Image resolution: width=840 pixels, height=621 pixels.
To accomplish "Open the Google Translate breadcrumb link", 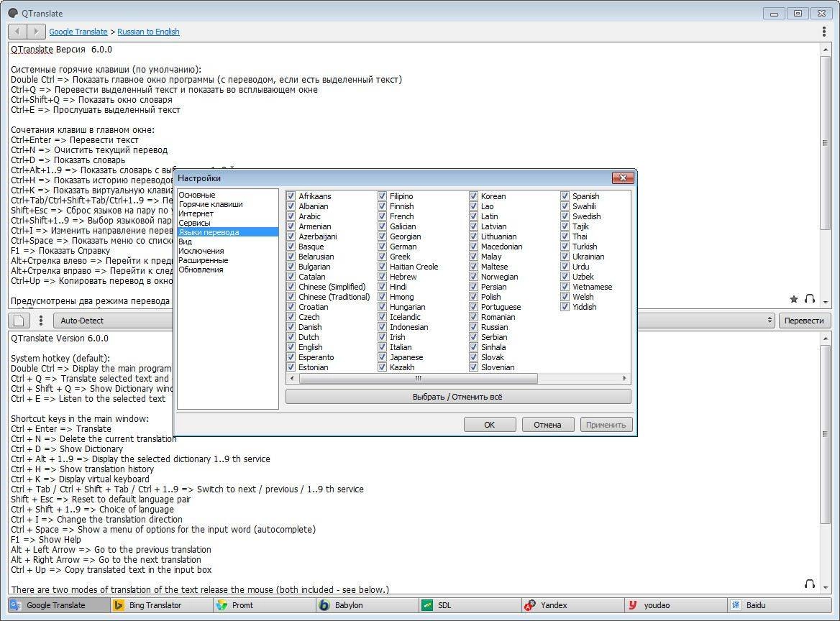I will point(78,32).
